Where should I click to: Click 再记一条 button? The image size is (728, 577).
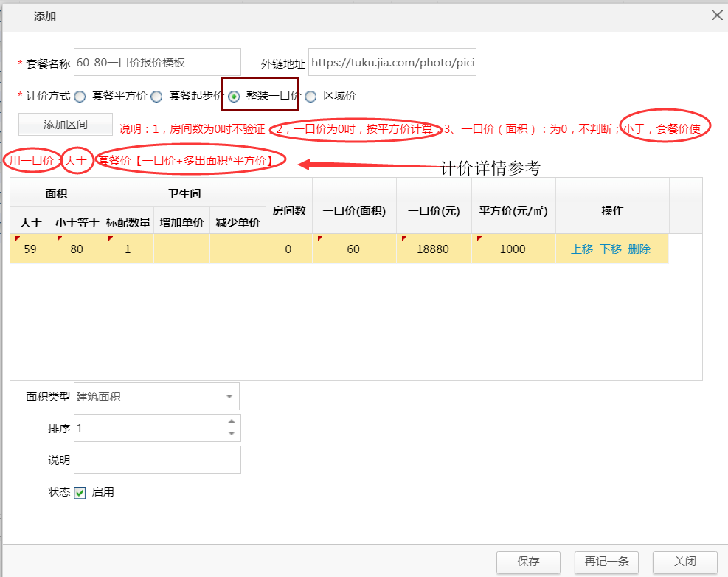[606, 562]
